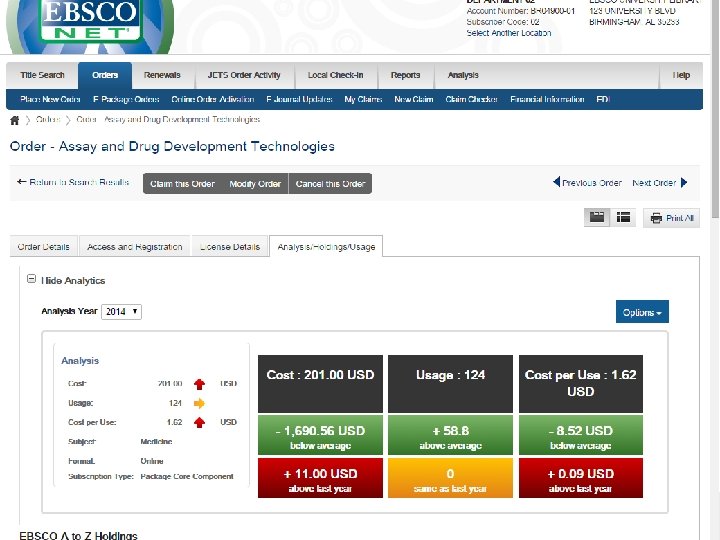Click the Next Order link text
720x540 pixels.
(x=654, y=183)
